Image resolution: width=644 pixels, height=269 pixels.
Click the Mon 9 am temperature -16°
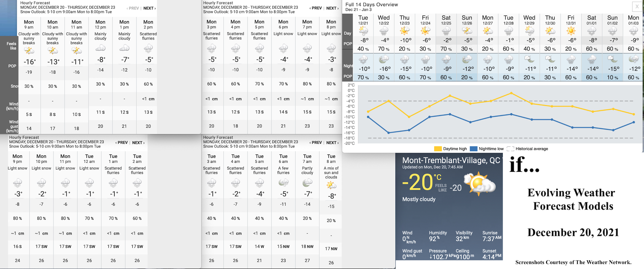tap(30, 62)
